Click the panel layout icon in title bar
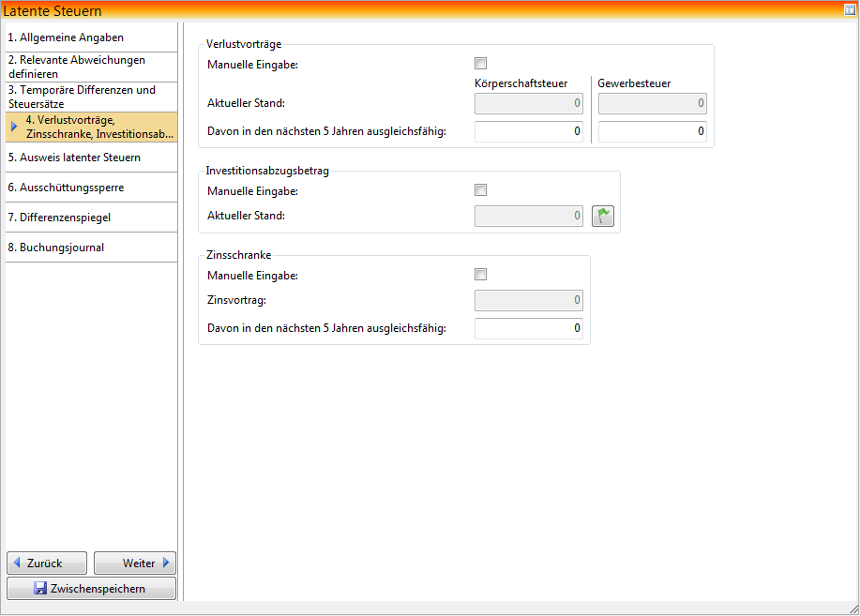This screenshot has width=860, height=616. (850, 10)
